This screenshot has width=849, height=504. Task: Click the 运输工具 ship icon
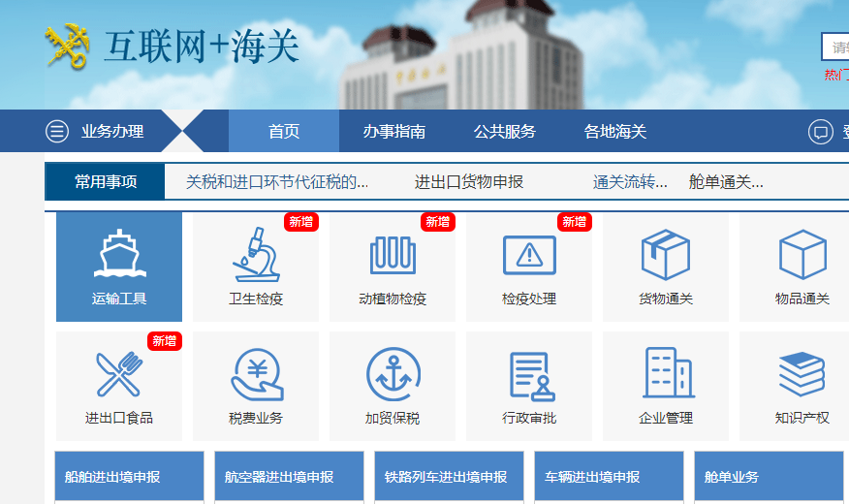tap(118, 256)
